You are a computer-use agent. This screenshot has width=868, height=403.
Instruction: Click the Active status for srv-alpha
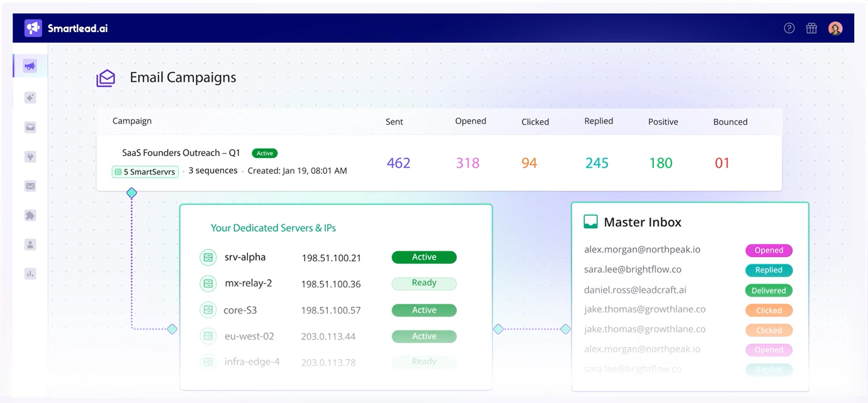[424, 257]
